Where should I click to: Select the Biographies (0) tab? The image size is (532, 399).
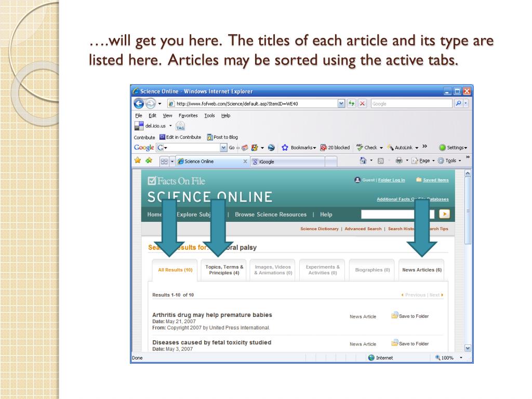pos(372,270)
